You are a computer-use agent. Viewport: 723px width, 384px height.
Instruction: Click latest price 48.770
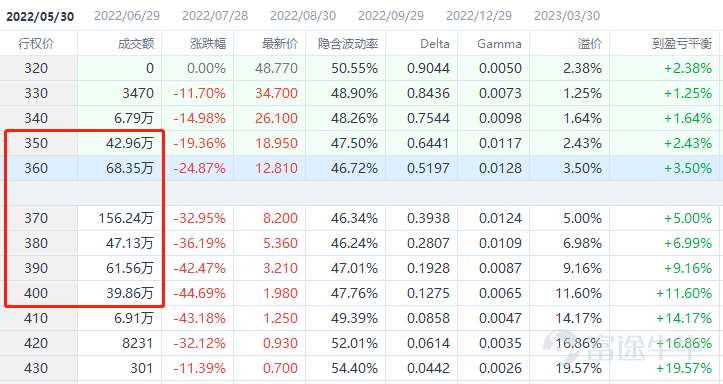click(x=277, y=68)
